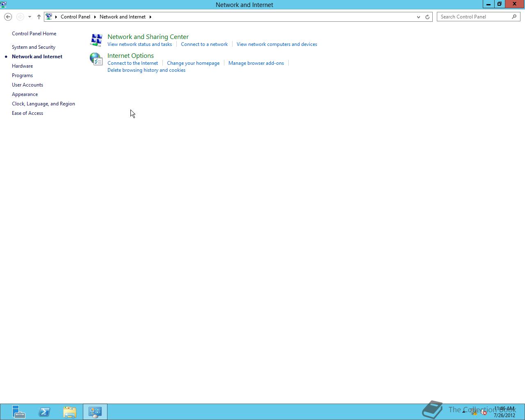Viewport: 525px width, 420px height.
Task: Expand the address bar history dropdown
Action: (x=418, y=17)
